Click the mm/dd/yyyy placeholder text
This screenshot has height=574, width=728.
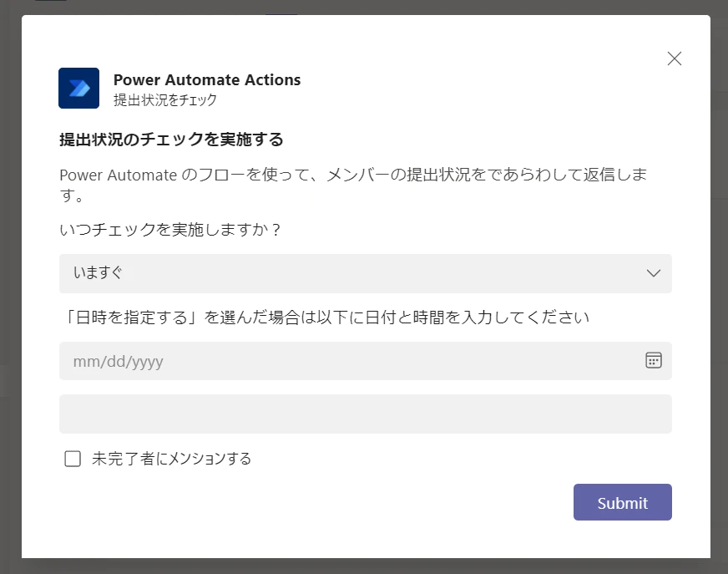119,361
